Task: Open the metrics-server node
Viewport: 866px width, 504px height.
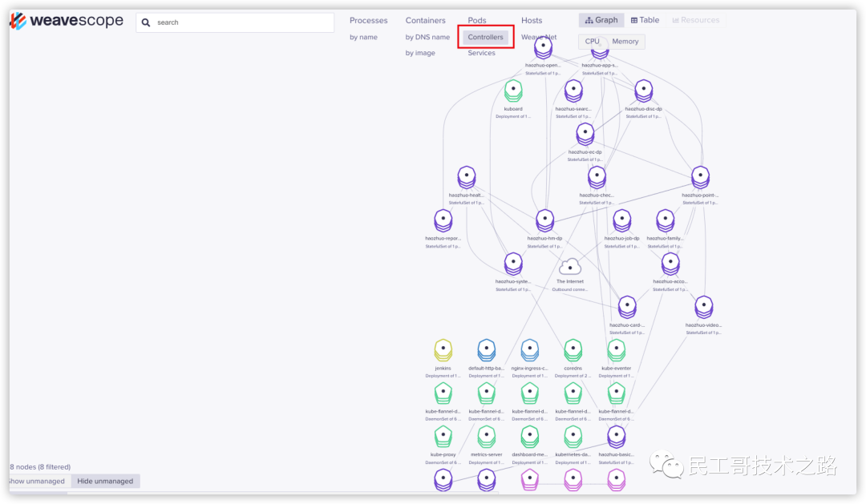Action: (x=486, y=437)
